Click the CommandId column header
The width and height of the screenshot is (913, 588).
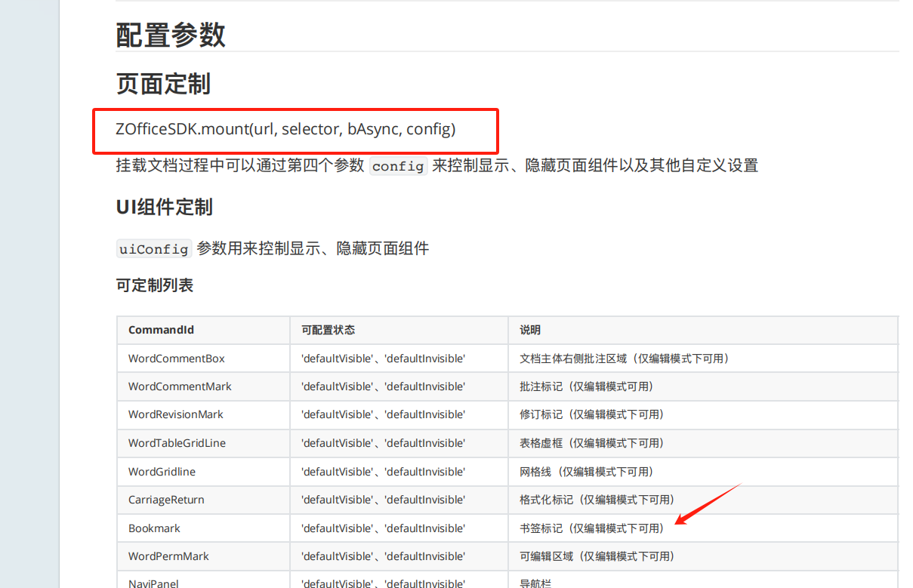[x=161, y=330]
